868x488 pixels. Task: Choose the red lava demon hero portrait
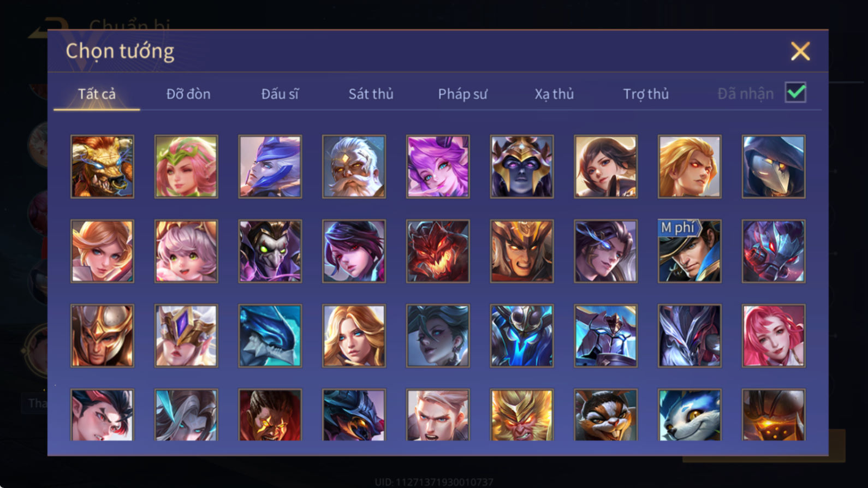[x=438, y=251]
